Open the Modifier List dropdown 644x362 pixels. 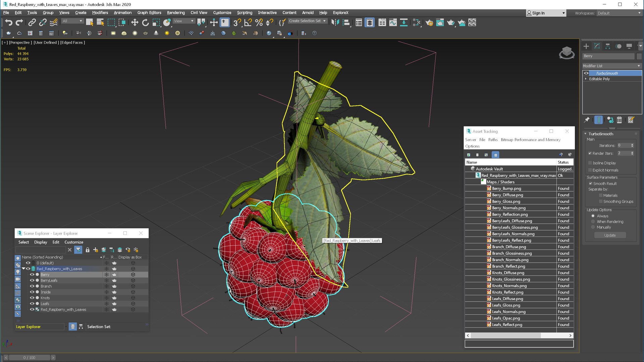tap(612, 66)
